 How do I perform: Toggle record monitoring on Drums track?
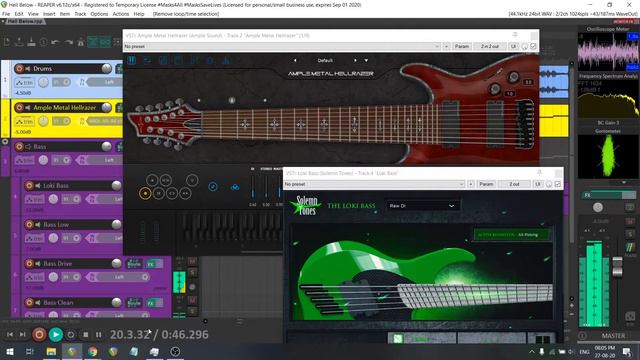28,69
